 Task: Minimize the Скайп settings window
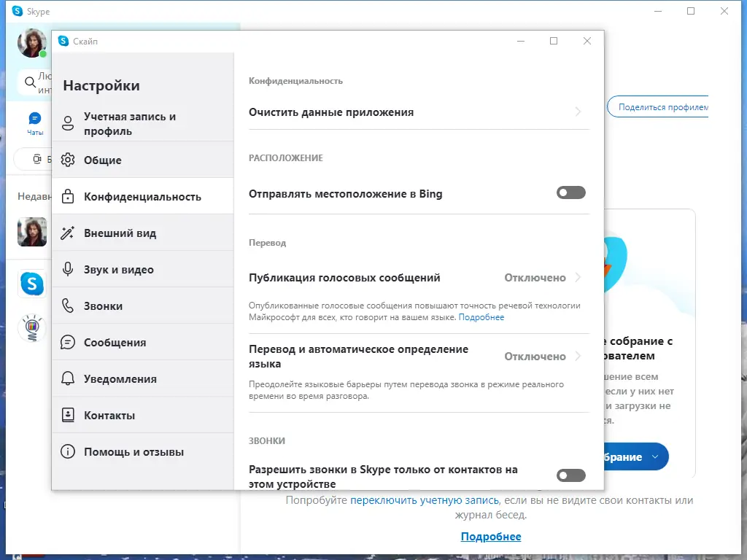click(x=521, y=41)
